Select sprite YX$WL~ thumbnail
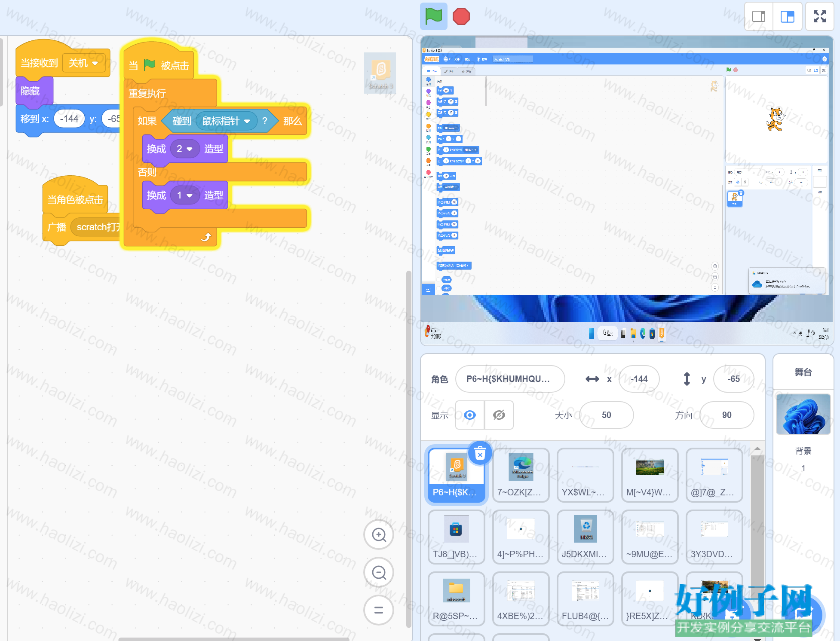840x641 pixels. 586,475
